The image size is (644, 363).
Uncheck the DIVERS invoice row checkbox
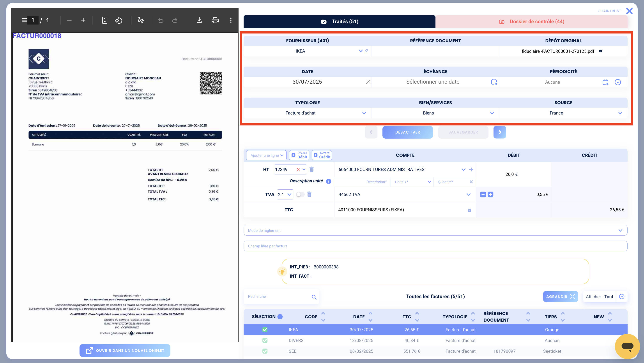click(265, 340)
